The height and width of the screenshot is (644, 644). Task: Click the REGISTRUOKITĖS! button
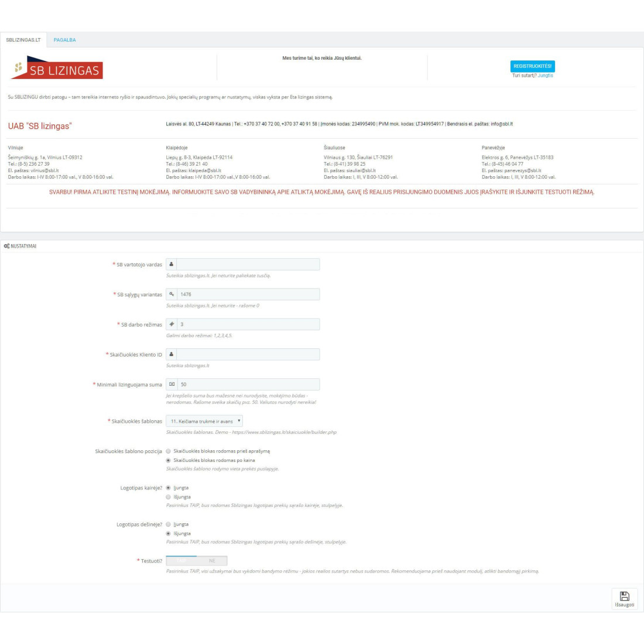tap(532, 66)
